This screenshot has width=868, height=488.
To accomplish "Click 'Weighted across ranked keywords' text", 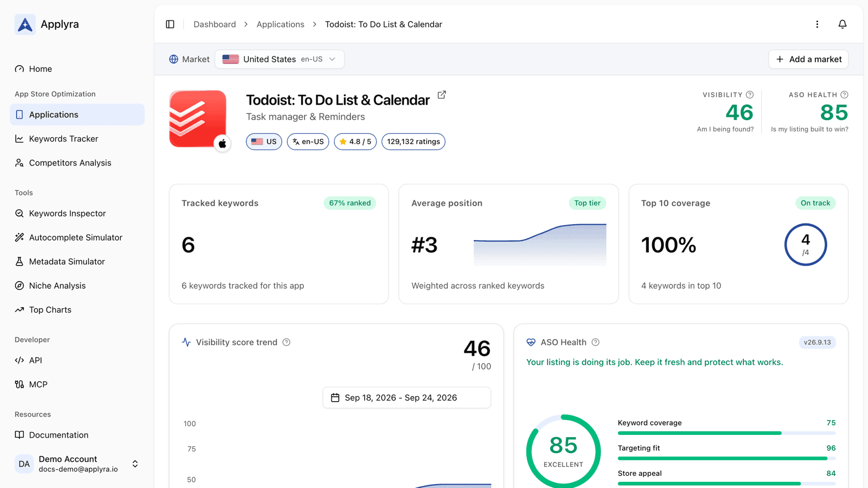I will click(x=478, y=285).
